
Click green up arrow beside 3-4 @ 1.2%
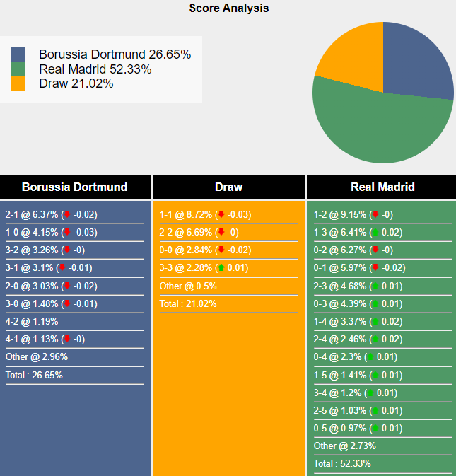[x=370, y=393]
